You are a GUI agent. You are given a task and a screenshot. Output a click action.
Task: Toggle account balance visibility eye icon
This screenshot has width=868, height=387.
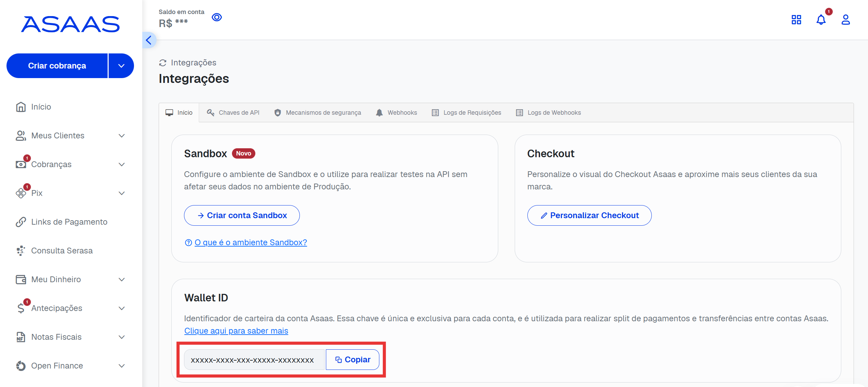click(x=217, y=17)
